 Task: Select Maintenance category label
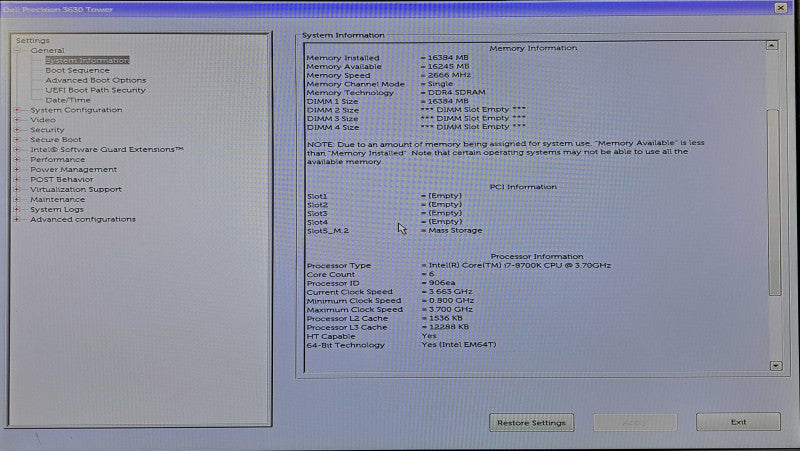(x=58, y=199)
